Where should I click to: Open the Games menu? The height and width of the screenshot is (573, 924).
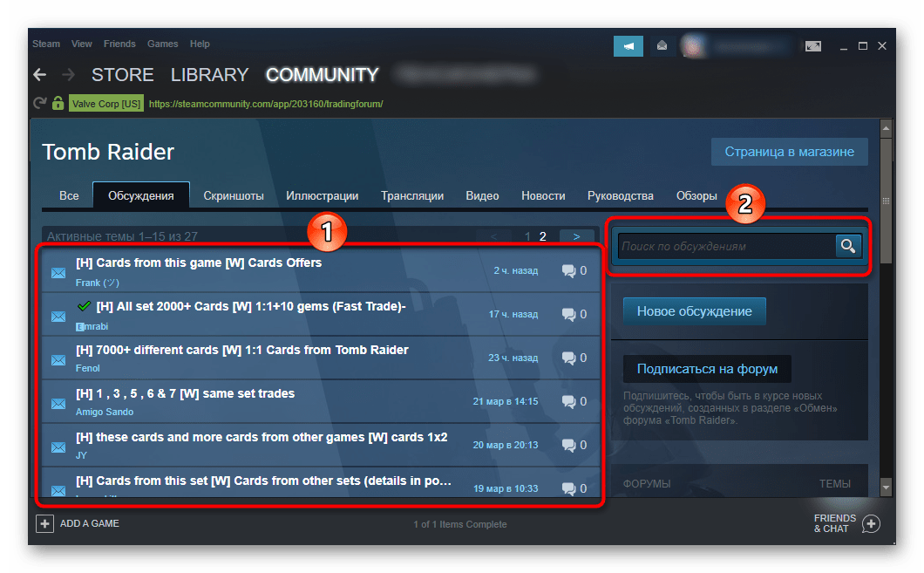(163, 44)
